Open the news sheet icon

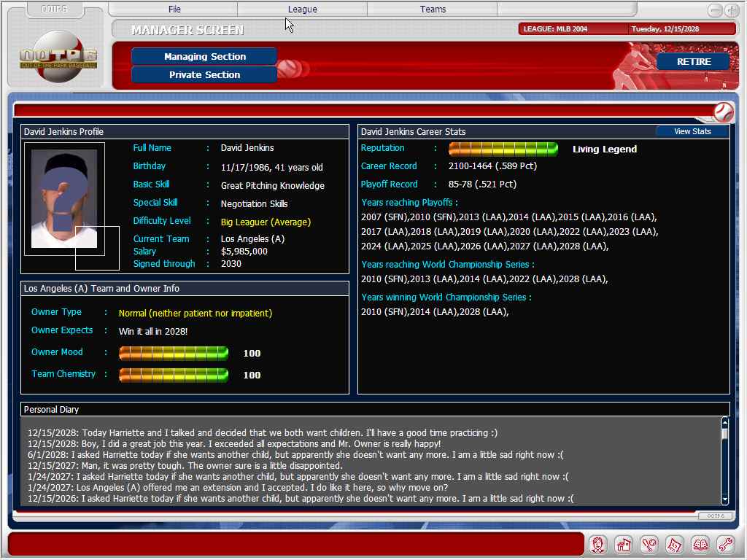[675, 544]
